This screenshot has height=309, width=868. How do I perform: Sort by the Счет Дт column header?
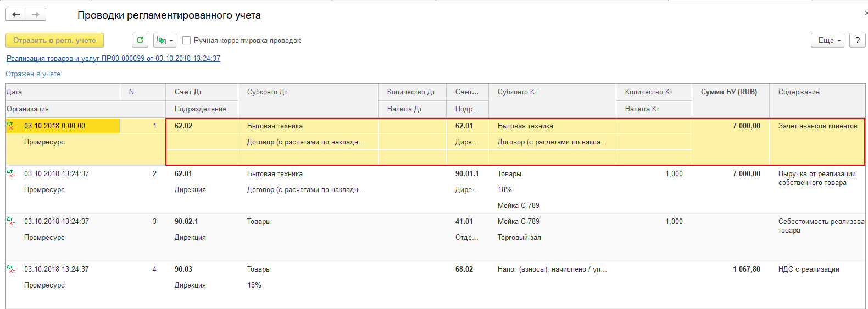(188, 92)
